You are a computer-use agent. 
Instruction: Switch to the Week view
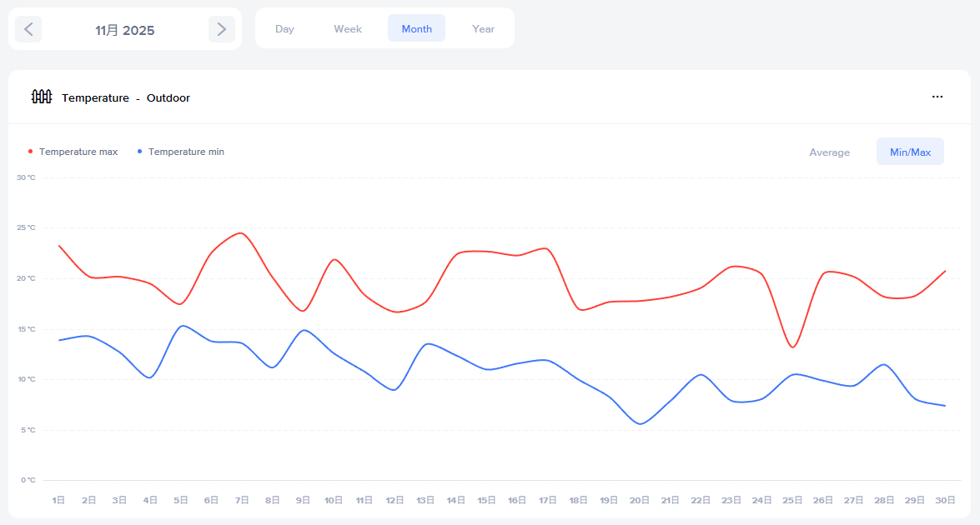[348, 28]
